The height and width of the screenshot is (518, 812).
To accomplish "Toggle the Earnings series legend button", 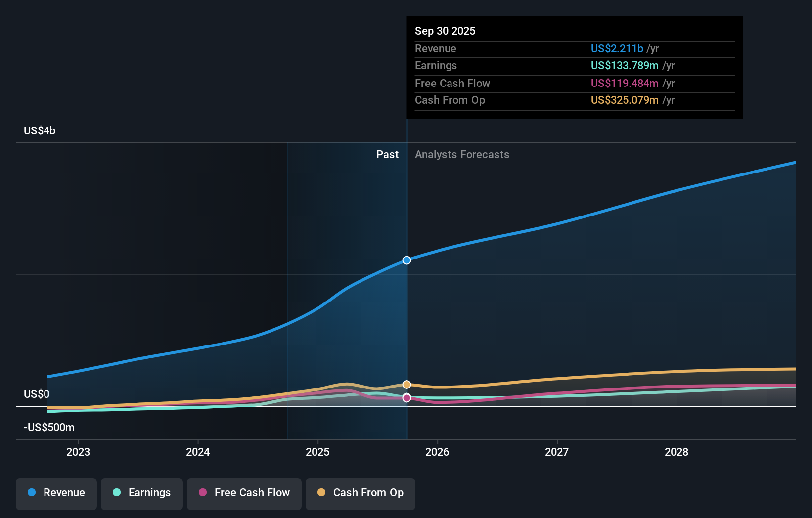I will click(x=142, y=493).
